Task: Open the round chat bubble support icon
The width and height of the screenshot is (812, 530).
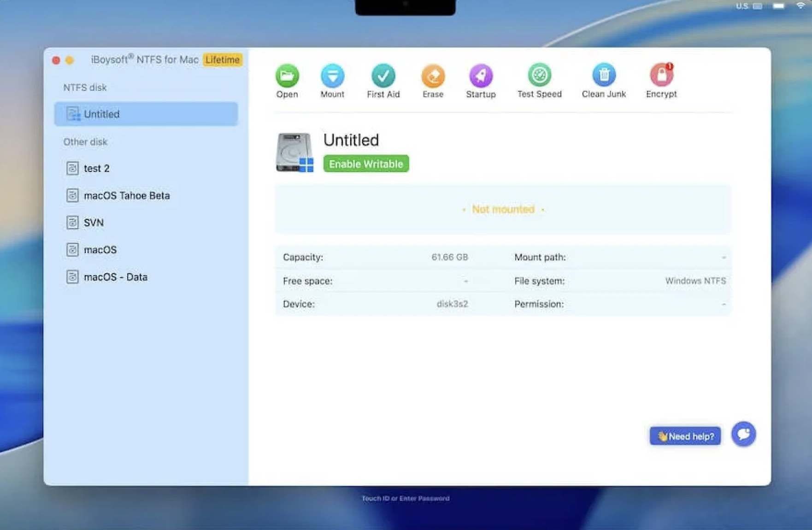Action: [x=743, y=434]
